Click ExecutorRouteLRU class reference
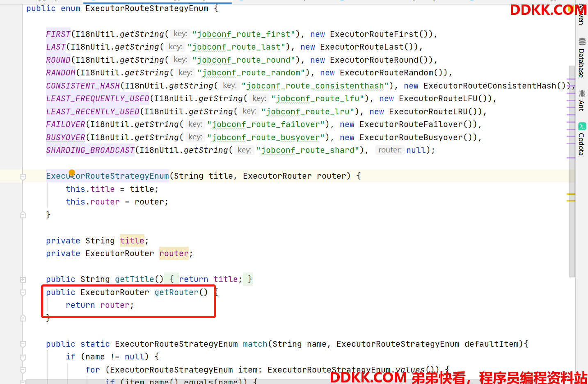The width and height of the screenshot is (588, 384). point(428,111)
